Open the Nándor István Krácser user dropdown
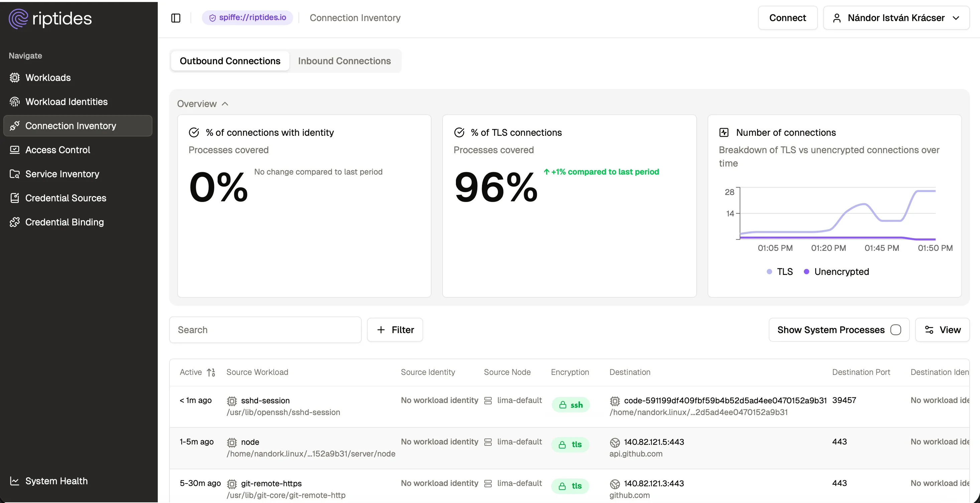 click(x=896, y=18)
